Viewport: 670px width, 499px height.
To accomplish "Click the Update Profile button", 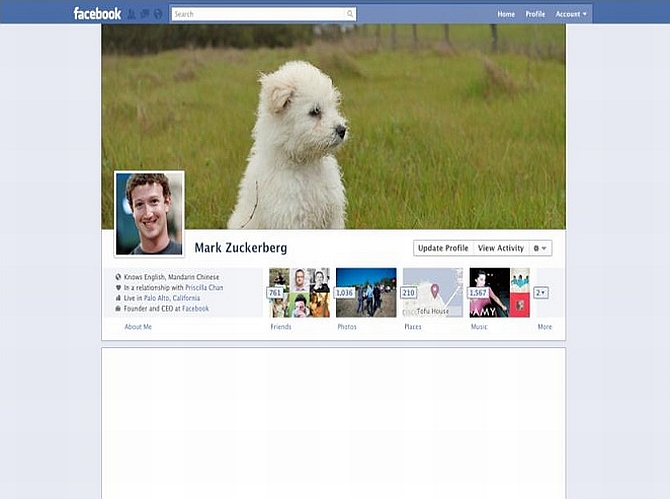I will (443, 248).
